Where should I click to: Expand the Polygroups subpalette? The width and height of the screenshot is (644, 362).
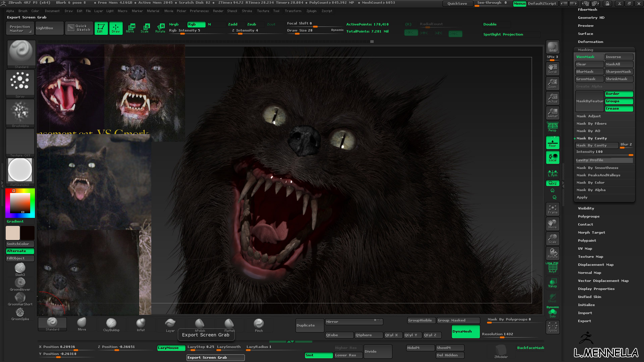click(588, 217)
